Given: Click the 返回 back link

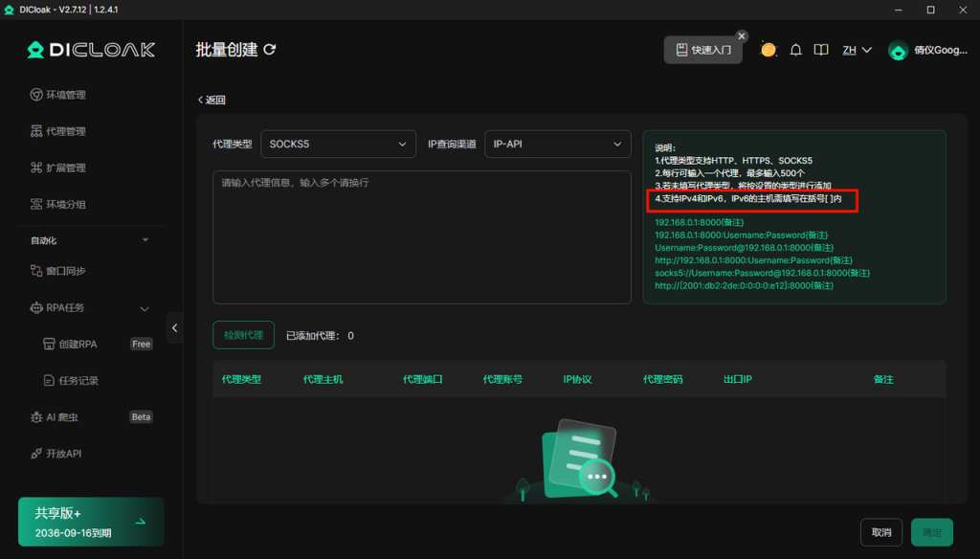Looking at the screenshot, I should 212,100.
